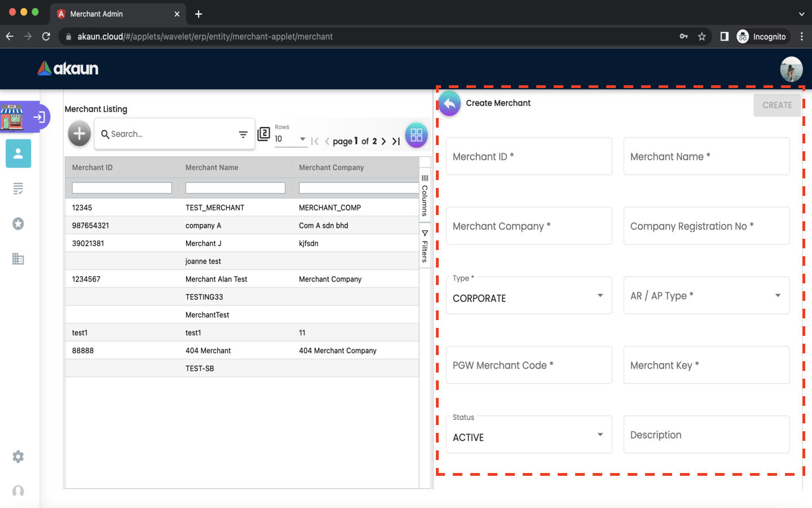The height and width of the screenshot is (508, 812).
Task: Click the Merchant ID input field
Action: pyautogui.click(x=528, y=157)
